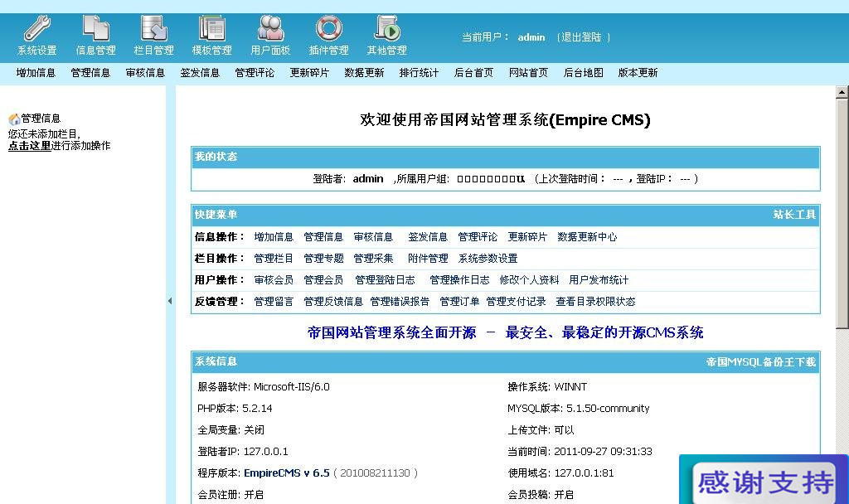This screenshot has width=849, height=504.
Task: Click 版本更新 in the submenu bar
Action: [x=638, y=73]
